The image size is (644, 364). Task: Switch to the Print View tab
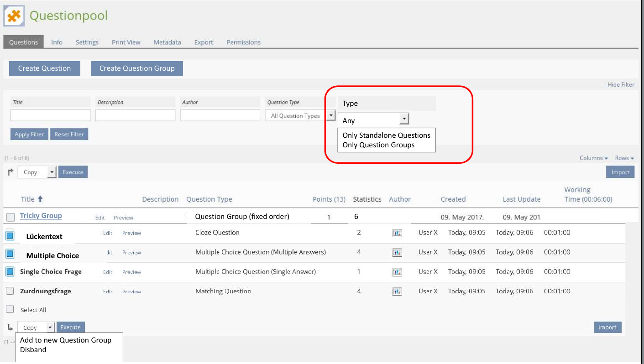tap(126, 42)
